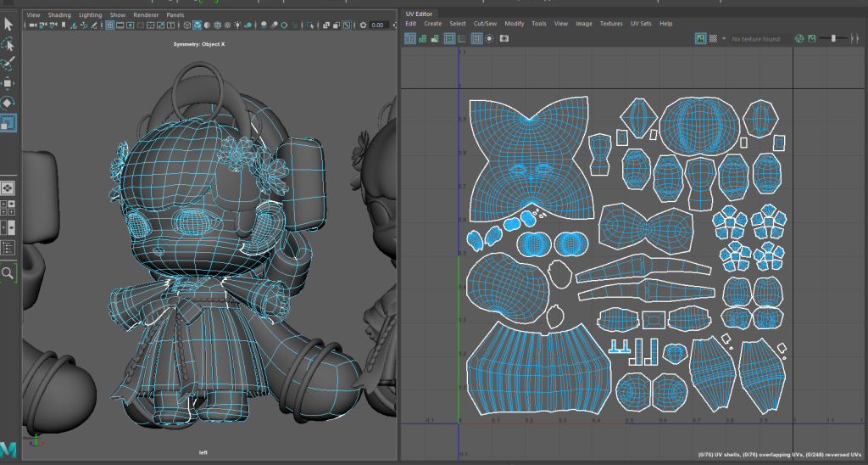Open the UV Editor Textures menu
Viewport: 868px width, 465px height.
[x=611, y=24]
